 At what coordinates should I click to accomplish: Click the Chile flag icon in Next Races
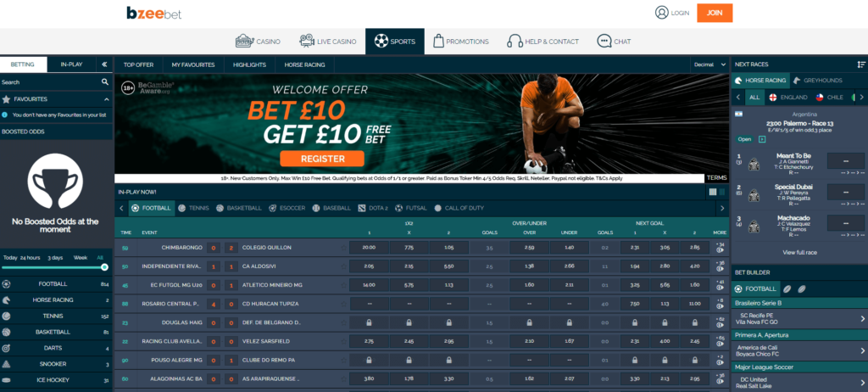[x=820, y=97]
